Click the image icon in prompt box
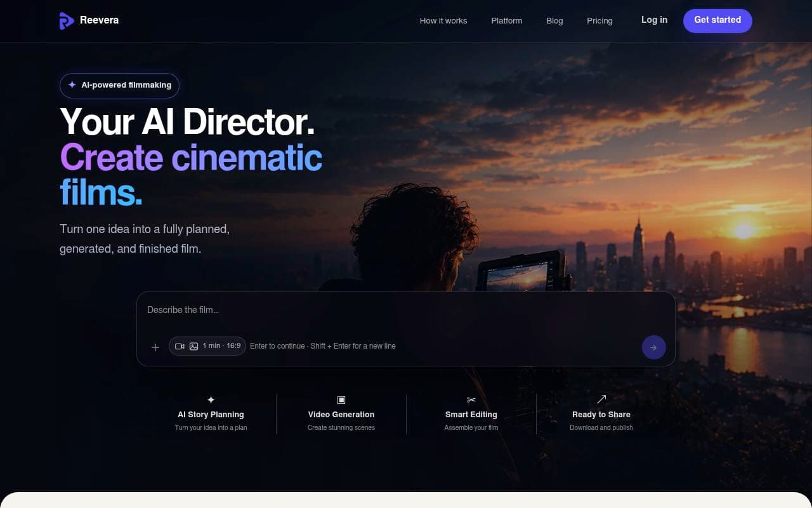 pos(194,346)
